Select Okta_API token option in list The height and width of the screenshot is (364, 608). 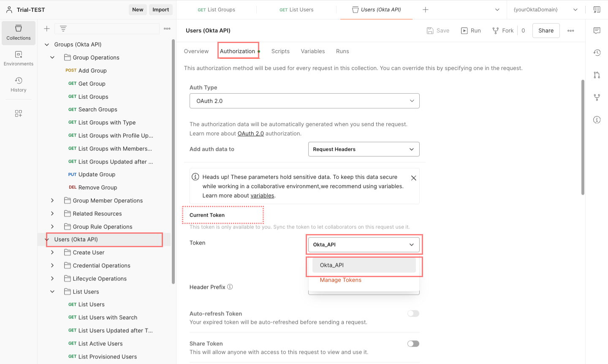point(364,265)
